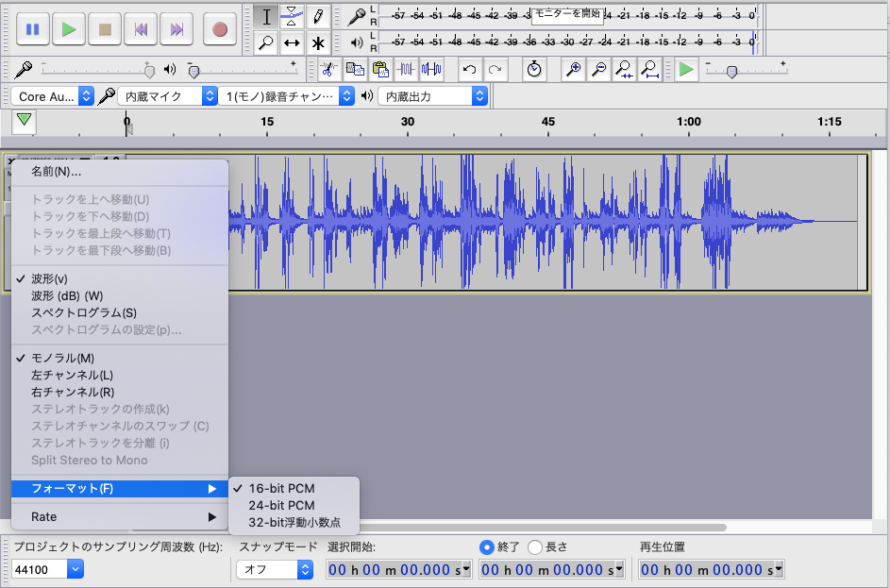Click the Stop transport button

(x=105, y=29)
